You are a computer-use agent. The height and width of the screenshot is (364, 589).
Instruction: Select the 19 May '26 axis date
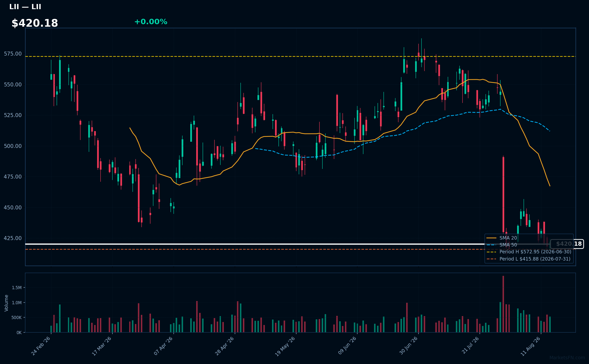pyautogui.click(x=285, y=346)
